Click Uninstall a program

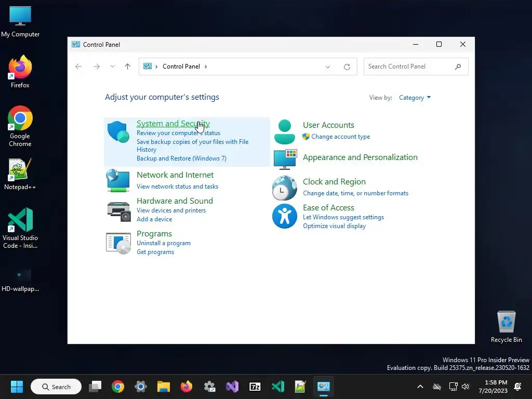[x=164, y=243]
